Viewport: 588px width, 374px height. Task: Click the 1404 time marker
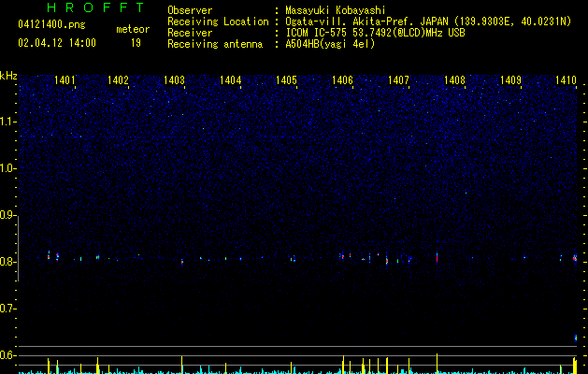pyautogui.click(x=230, y=80)
